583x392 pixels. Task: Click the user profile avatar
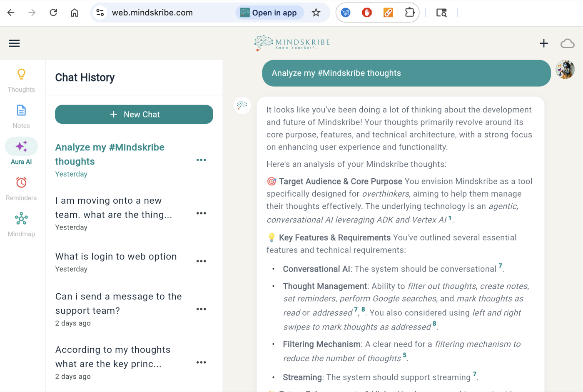[566, 70]
